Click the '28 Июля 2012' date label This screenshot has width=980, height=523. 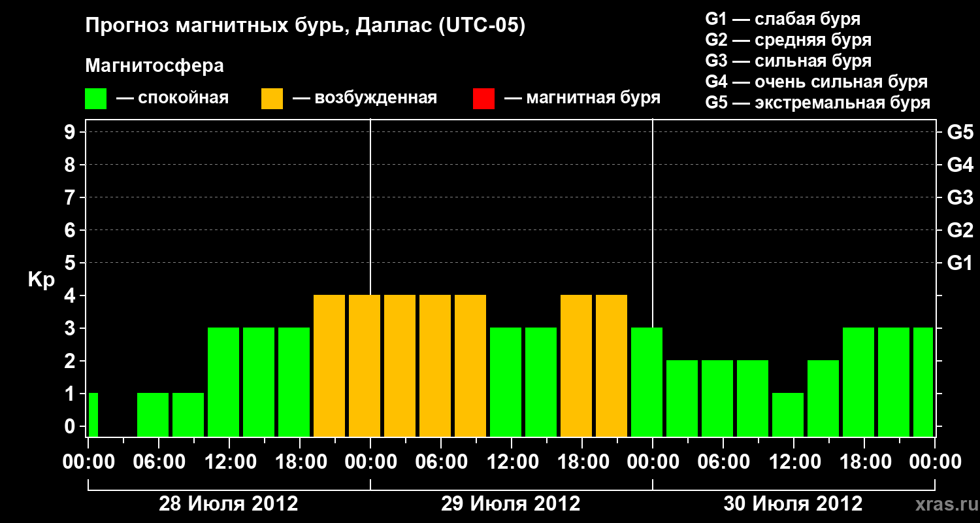point(229,504)
